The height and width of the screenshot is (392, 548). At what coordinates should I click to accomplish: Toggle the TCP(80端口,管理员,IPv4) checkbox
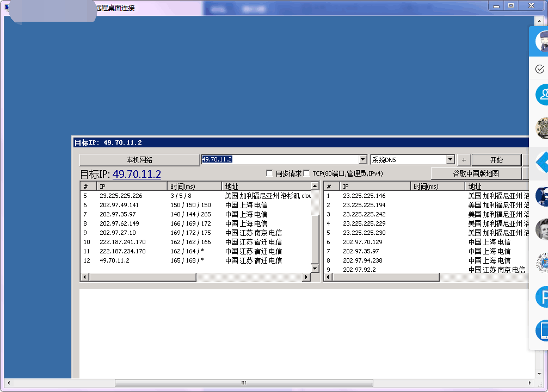(x=306, y=173)
